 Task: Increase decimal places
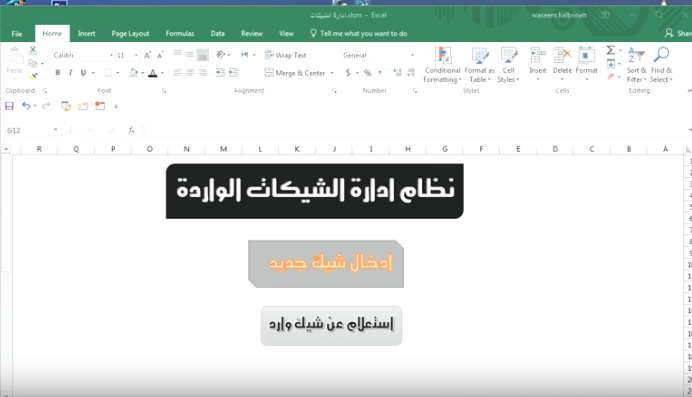coord(398,73)
